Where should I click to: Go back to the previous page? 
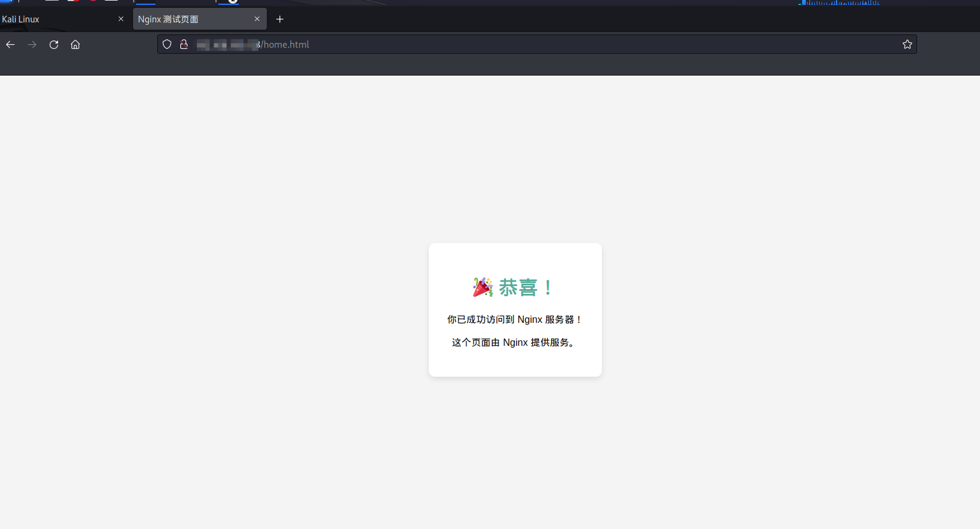[x=10, y=45]
